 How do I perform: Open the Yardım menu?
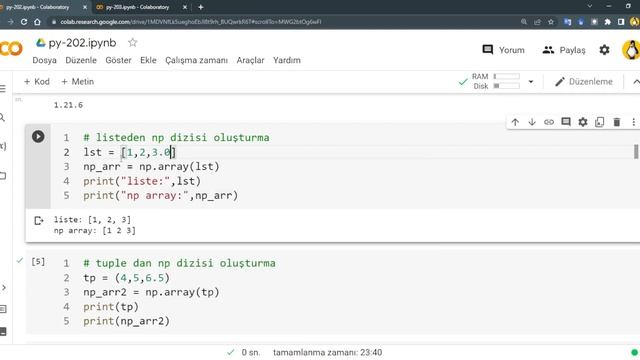pos(287,60)
